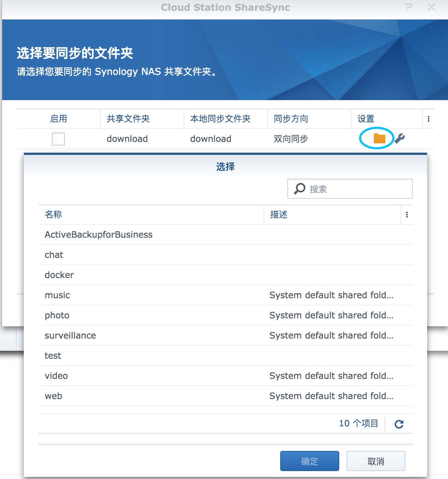Focus the 搜索 input field

[350, 189]
